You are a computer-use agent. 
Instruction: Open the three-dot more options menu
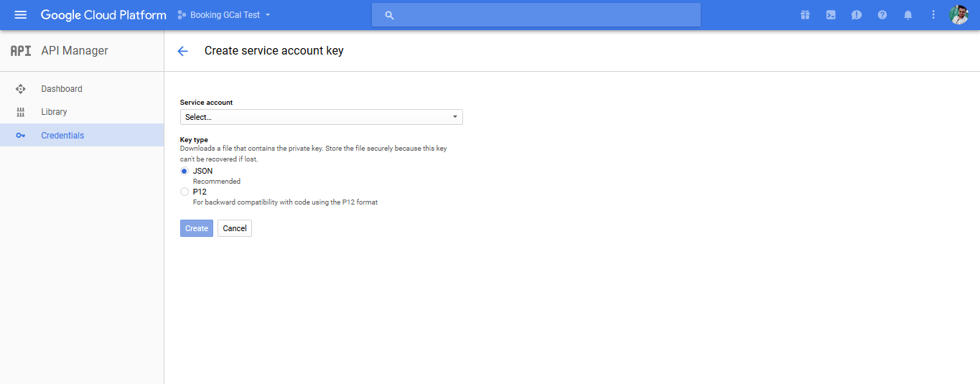point(933,15)
